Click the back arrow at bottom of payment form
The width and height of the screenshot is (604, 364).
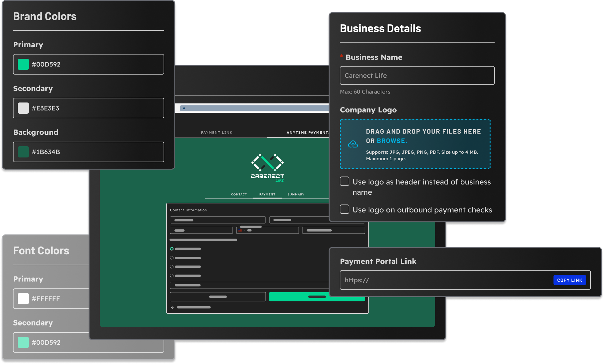click(x=173, y=307)
